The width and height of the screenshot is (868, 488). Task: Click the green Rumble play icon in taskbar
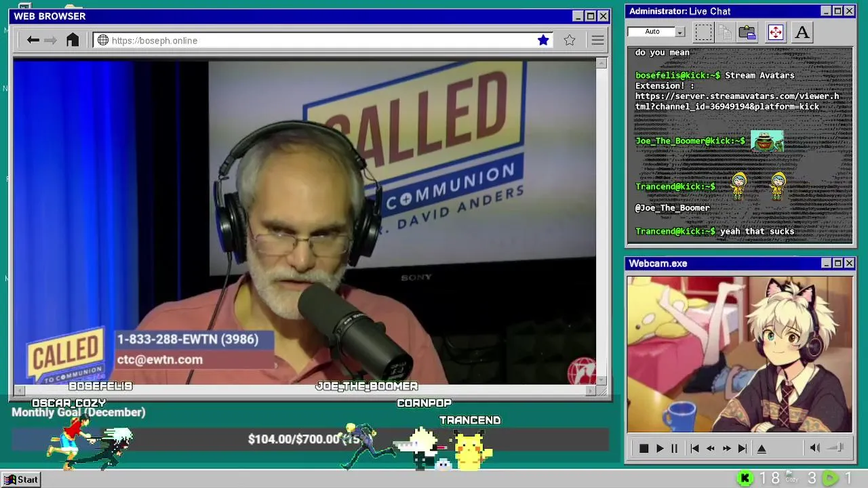click(830, 479)
